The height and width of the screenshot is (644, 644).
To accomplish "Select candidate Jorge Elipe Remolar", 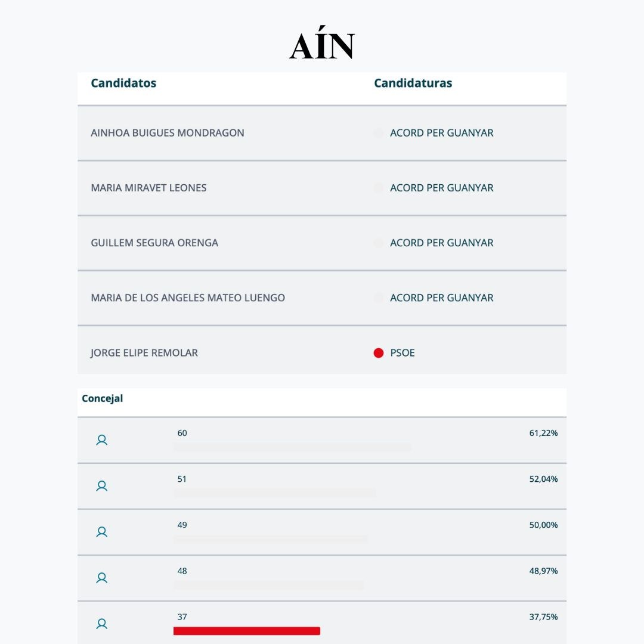I will click(x=144, y=353).
